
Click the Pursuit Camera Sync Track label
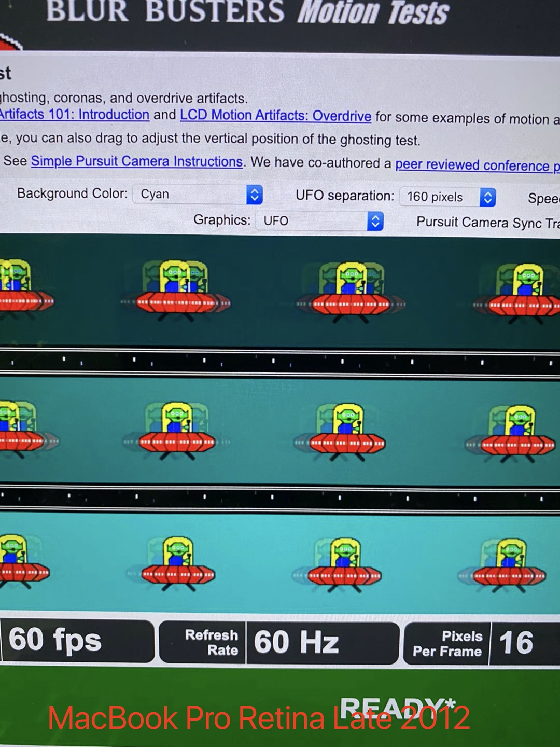[x=487, y=222]
